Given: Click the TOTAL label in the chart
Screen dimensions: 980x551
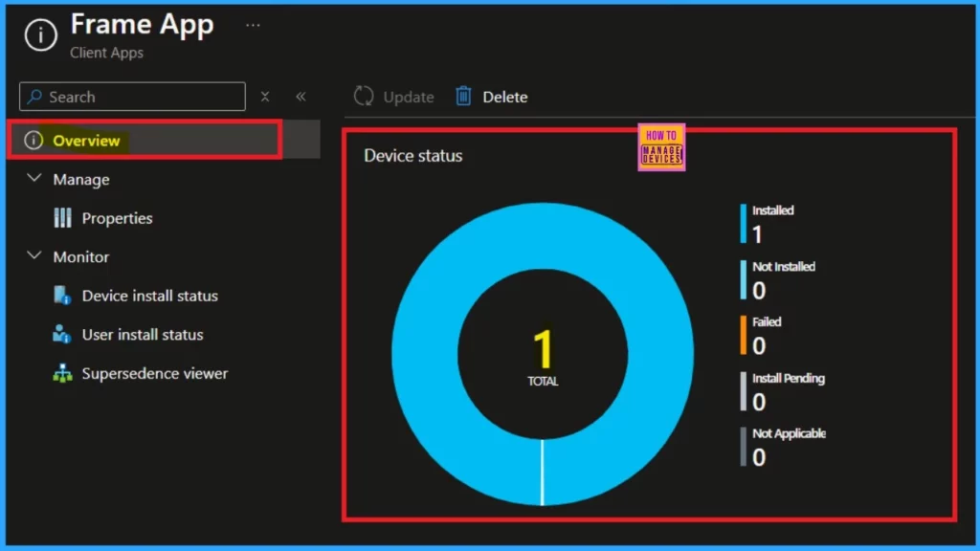Looking at the screenshot, I should tap(543, 382).
